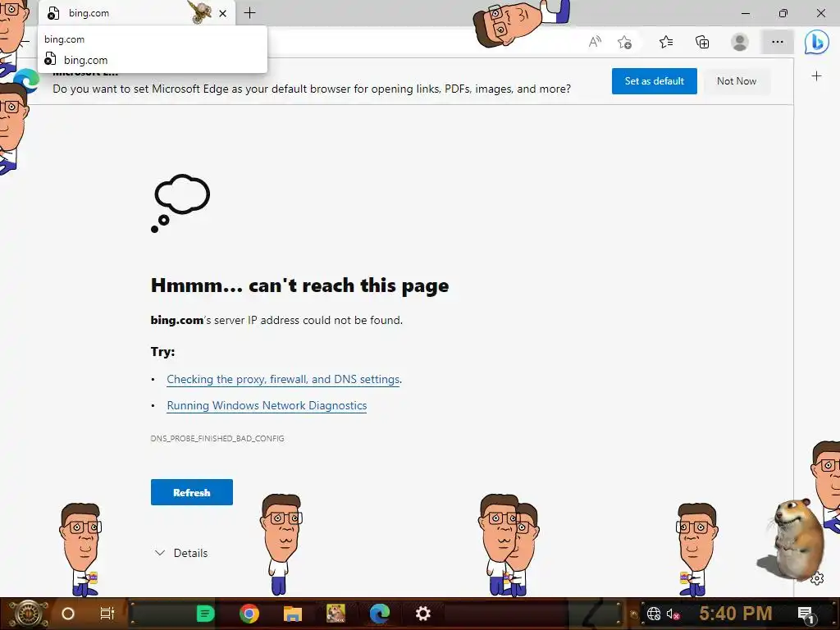Click the thought cloud error icon

pos(180,203)
